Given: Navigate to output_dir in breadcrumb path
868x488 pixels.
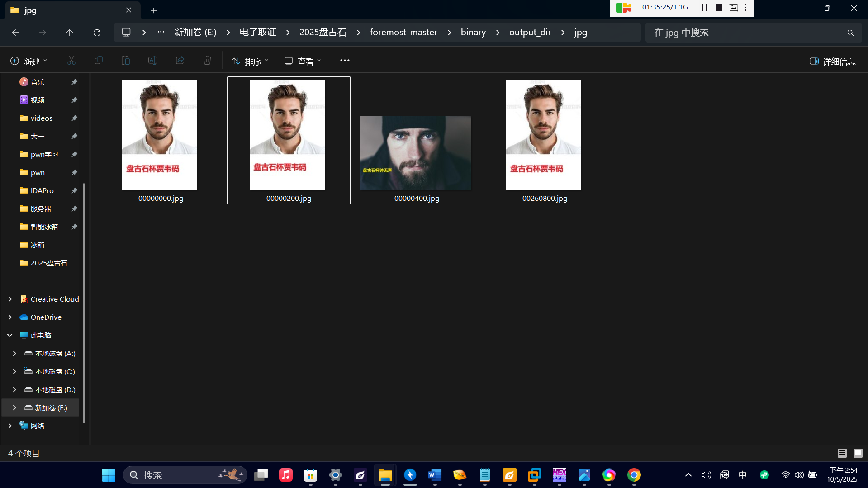Looking at the screenshot, I should tap(530, 33).
